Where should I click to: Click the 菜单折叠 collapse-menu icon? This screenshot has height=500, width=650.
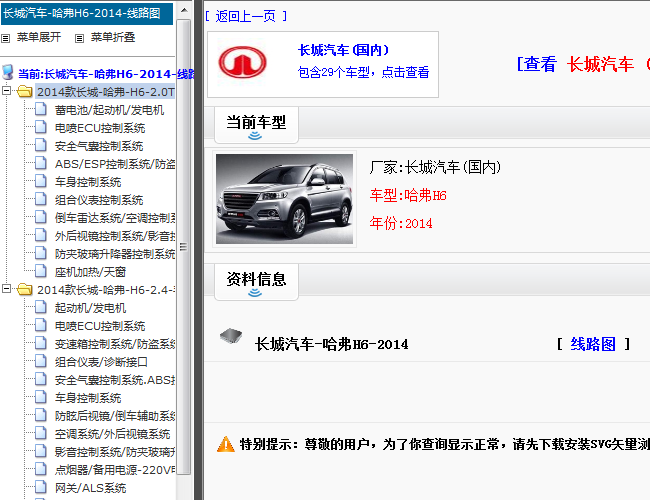(x=79, y=39)
